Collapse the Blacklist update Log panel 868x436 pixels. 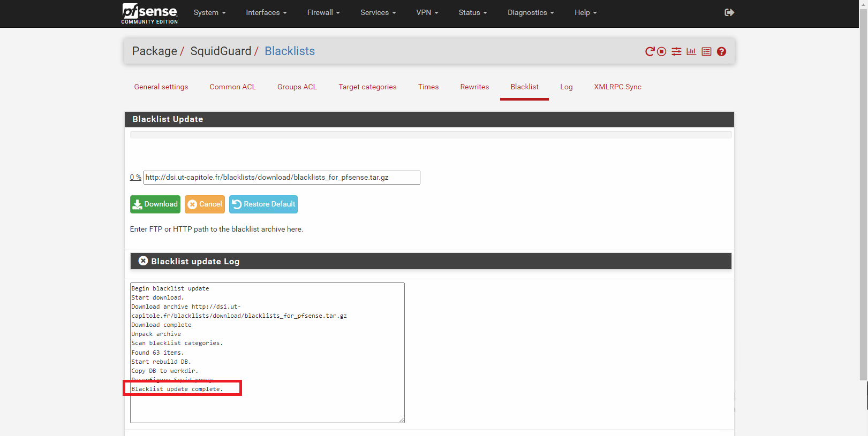[x=143, y=261]
